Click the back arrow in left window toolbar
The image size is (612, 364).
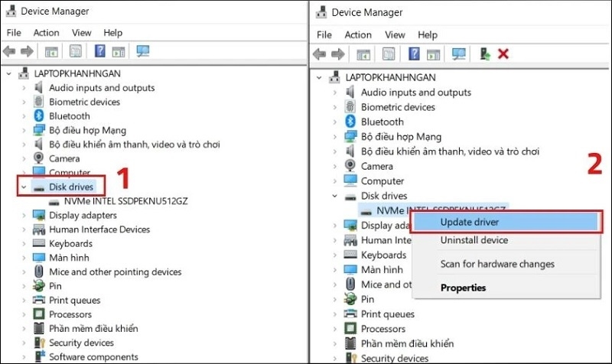[10, 52]
